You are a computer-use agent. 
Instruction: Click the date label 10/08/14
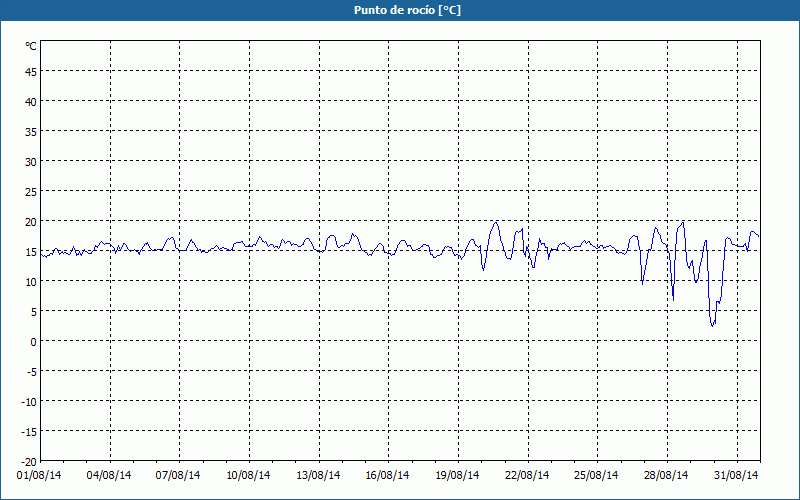pyautogui.click(x=248, y=475)
